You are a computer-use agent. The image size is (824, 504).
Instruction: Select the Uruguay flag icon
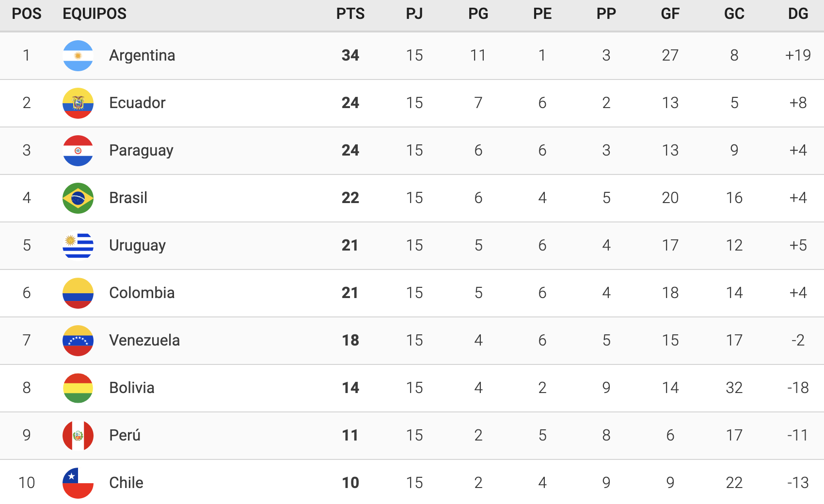[x=78, y=246]
